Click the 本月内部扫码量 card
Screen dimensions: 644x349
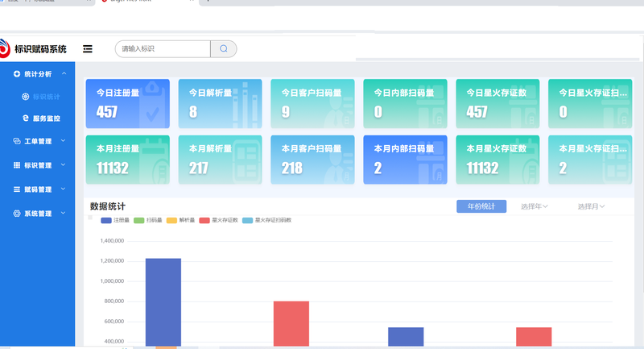(406, 160)
